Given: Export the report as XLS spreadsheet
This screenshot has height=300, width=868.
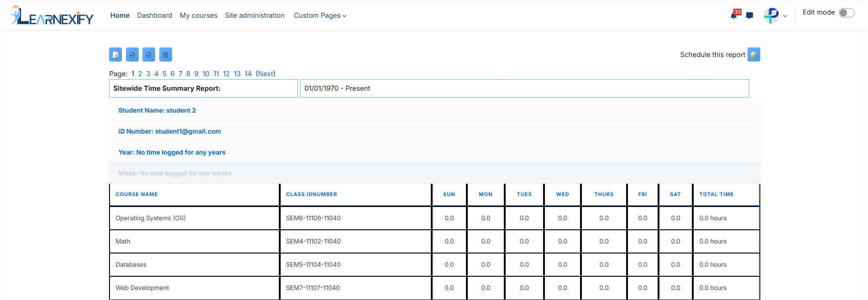Looking at the screenshot, I should 149,55.
